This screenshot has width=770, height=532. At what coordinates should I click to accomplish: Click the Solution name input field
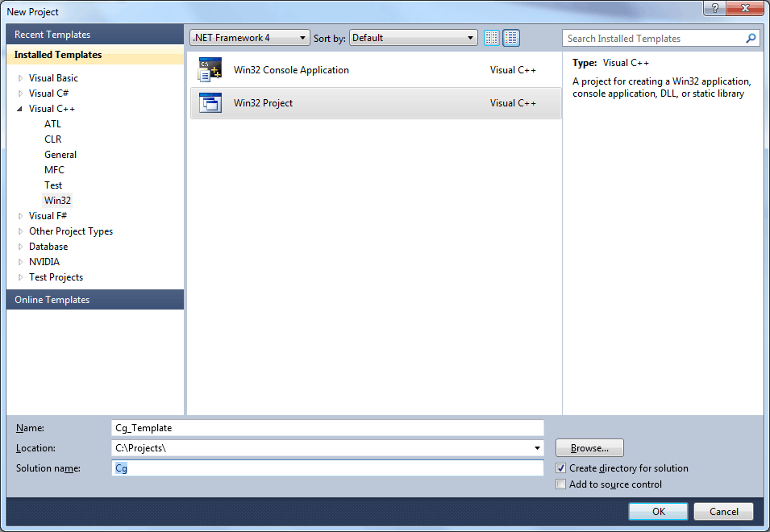327,468
